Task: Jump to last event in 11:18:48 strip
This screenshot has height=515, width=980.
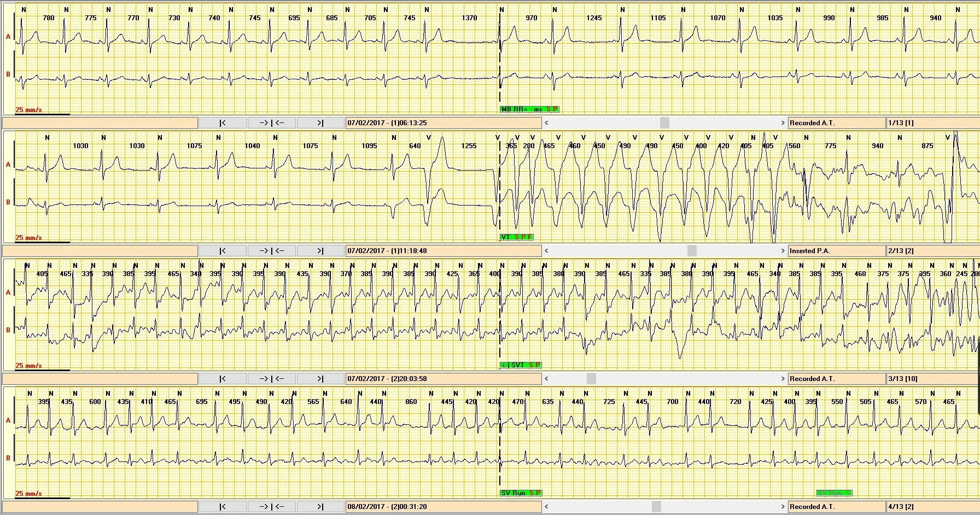Action: click(x=320, y=251)
